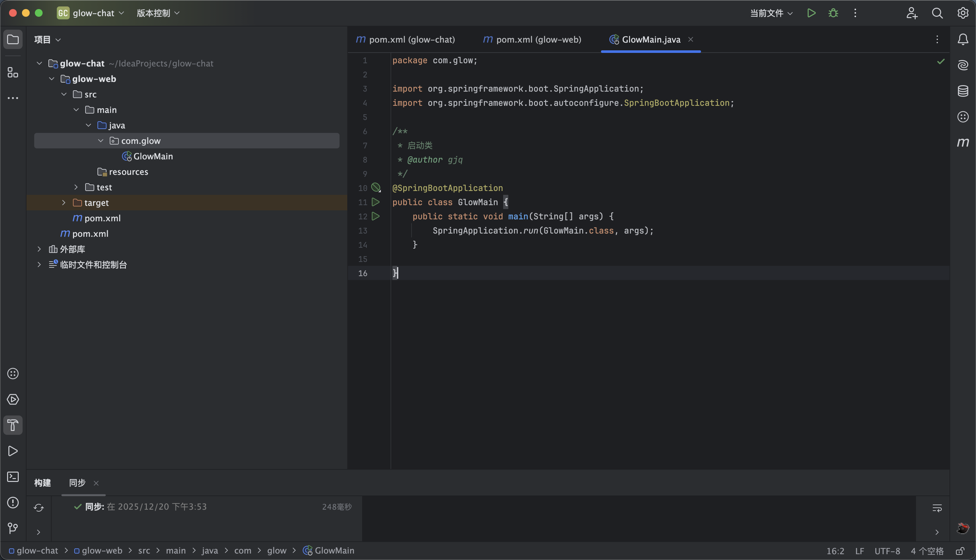Toggle soft-wrap in build output
Viewport: 976px width, 560px height.
(937, 508)
